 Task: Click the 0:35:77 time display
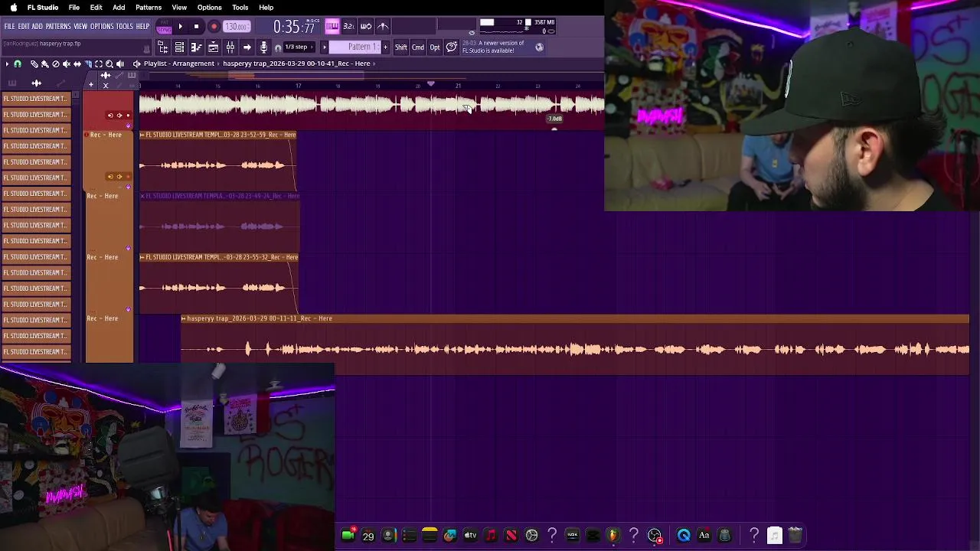pos(294,28)
